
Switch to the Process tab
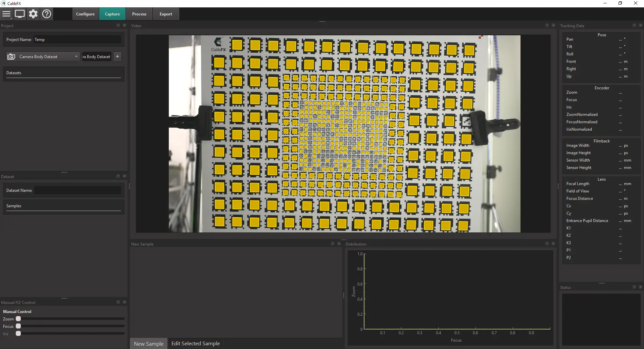[x=139, y=14]
